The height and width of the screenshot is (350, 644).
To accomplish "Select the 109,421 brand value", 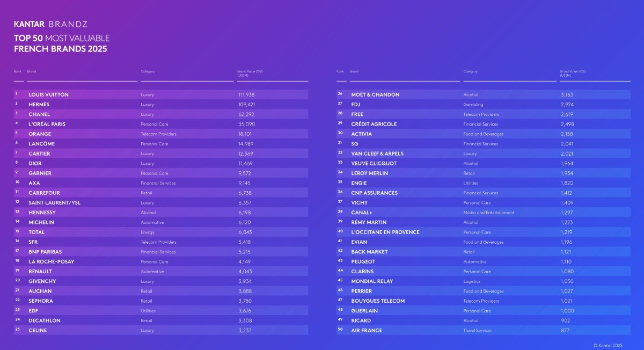I will point(246,104).
